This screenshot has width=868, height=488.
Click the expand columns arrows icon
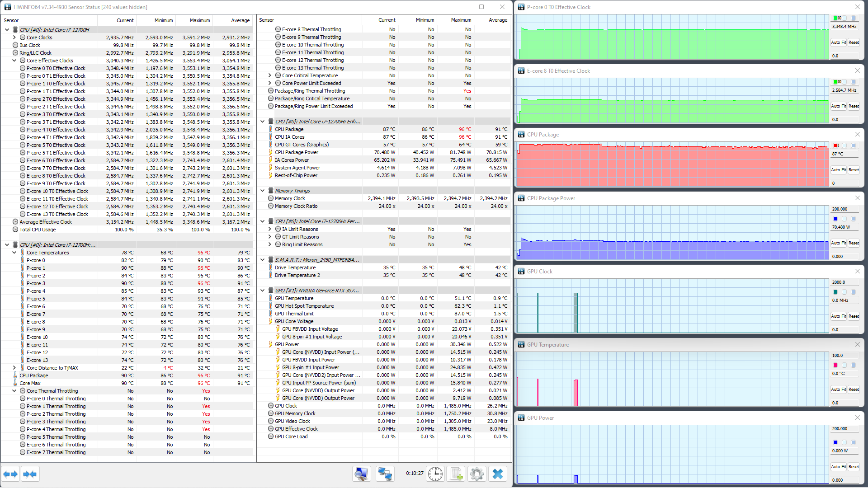[x=10, y=474]
